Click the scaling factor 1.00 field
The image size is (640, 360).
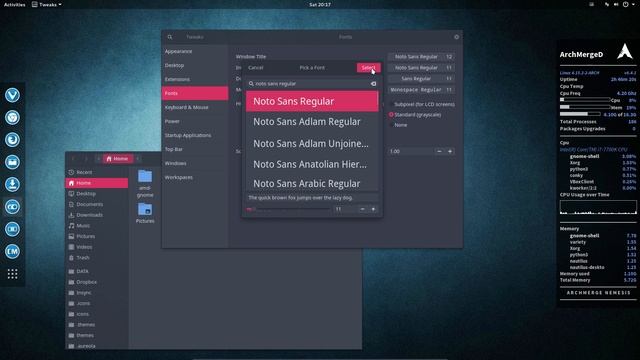point(411,151)
